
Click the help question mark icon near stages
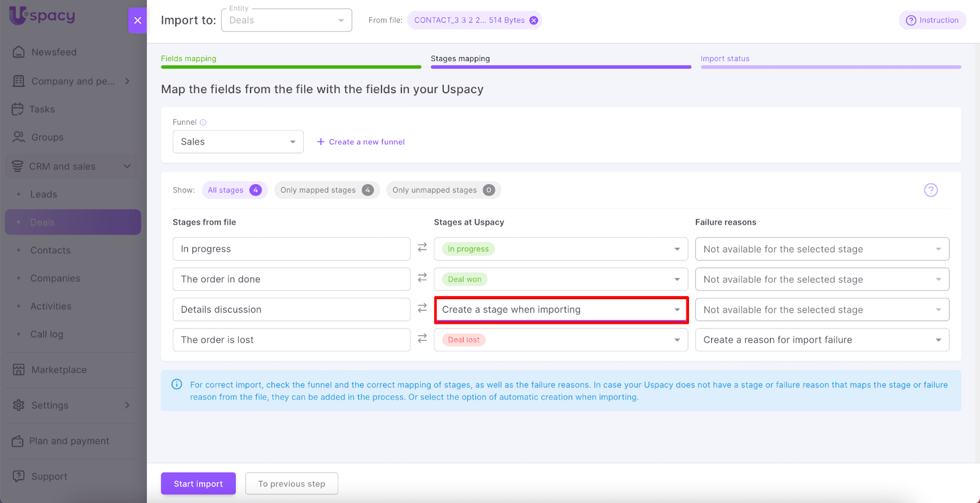click(930, 190)
